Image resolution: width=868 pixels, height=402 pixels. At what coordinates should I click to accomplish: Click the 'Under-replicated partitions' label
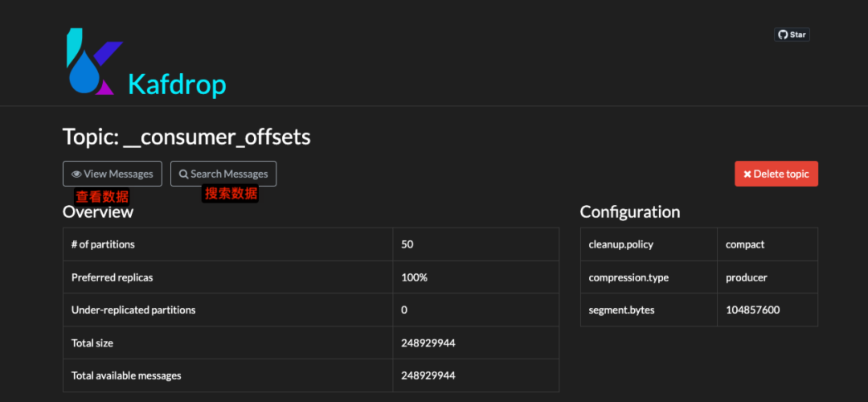point(133,310)
